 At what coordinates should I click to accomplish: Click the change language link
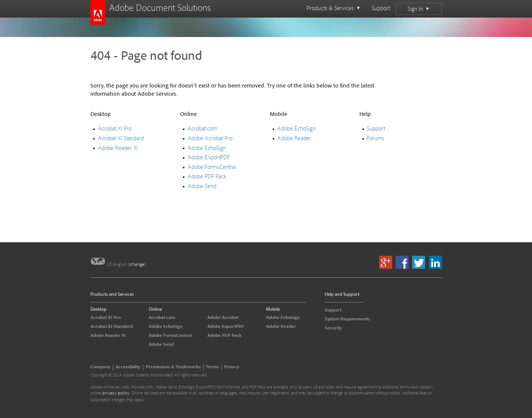click(137, 264)
